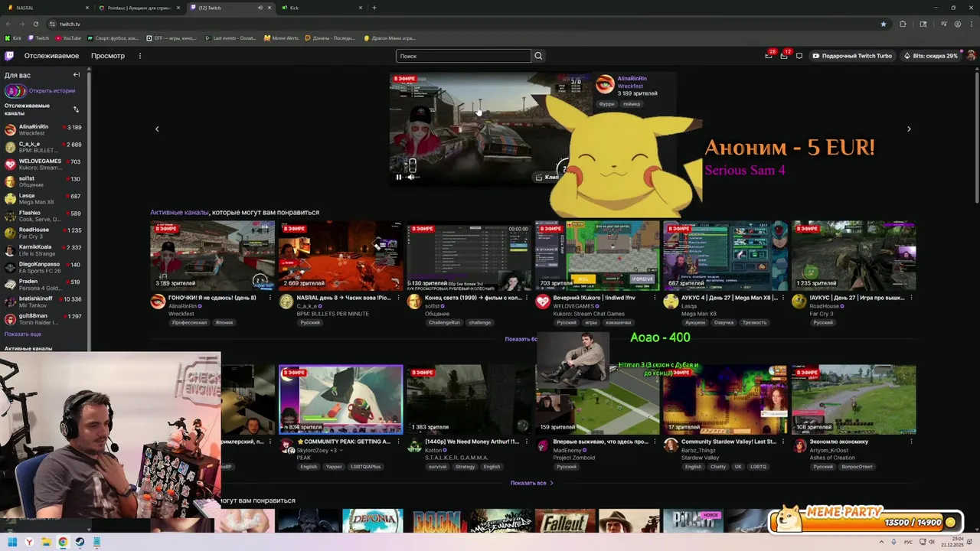This screenshot has height=551, width=980.
Task: Open notifications inbox showing badge 12
Action: point(784,56)
